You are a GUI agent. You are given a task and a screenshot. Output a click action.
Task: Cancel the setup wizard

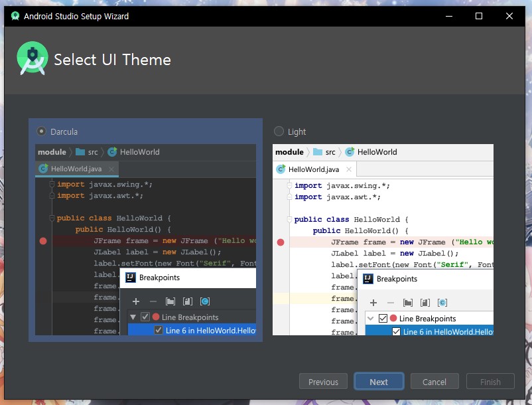click(434, 382)
